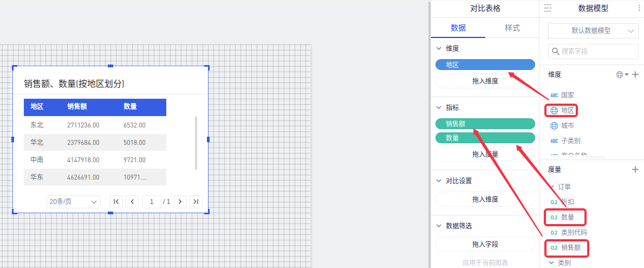644x268 pixels.
Task: Collapse the 数据模型 panel with the top-left icon
Action: tap(548, 8)
